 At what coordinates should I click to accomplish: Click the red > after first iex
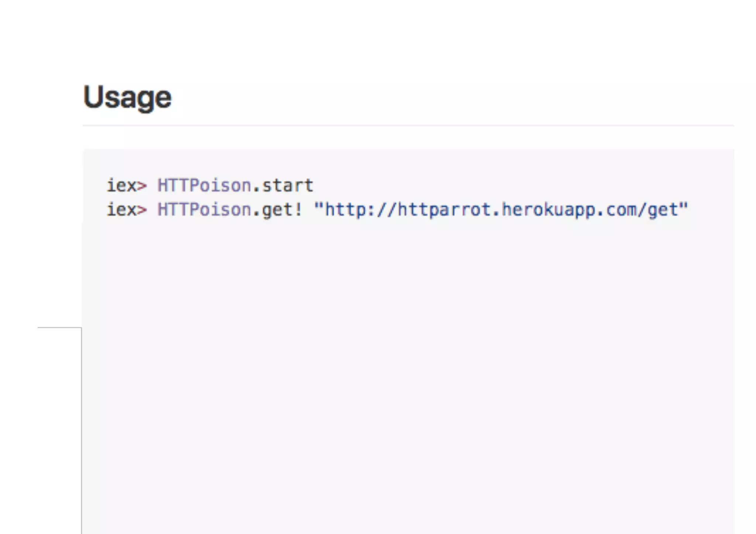[142, 186]
